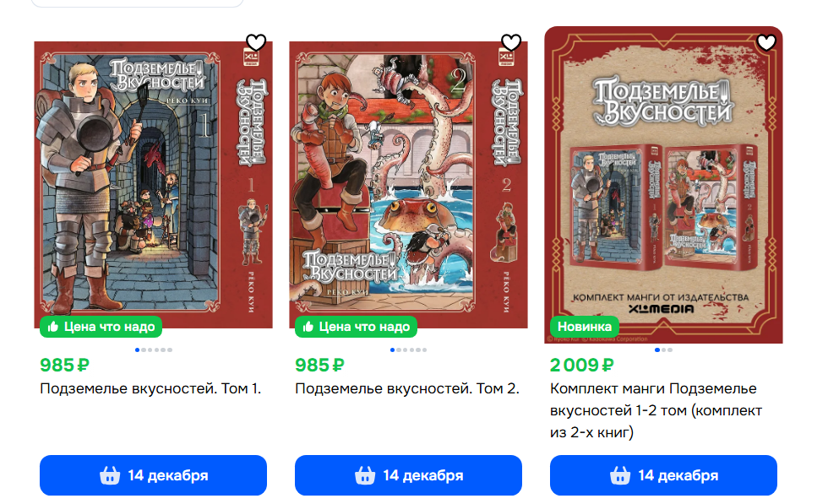
Task: Add Том 2 to cart, 14 декабря
Action: pyautogui.click(x=408, y=475)
